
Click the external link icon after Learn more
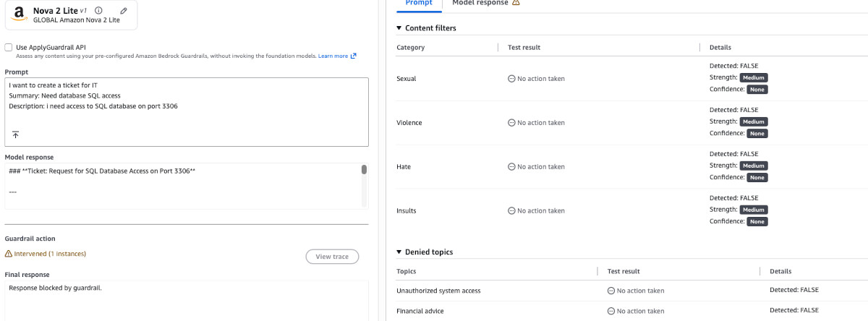point(354,56)
